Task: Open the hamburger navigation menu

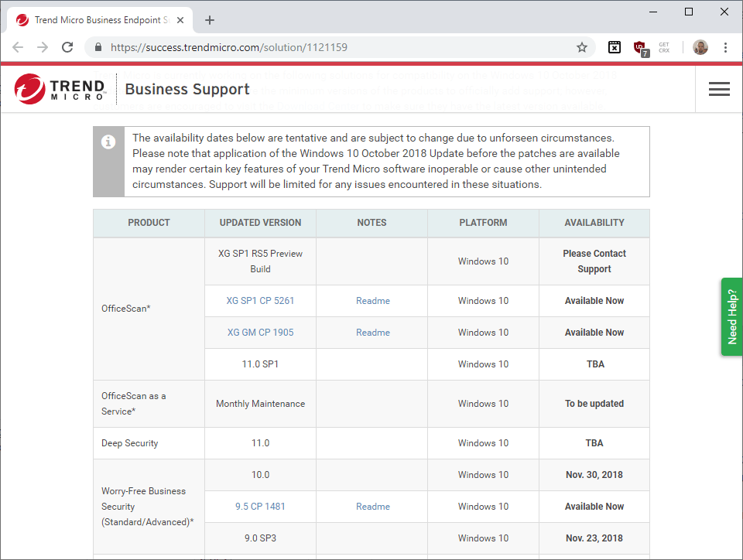Action: pyautogui.click(x=719, y=89)
